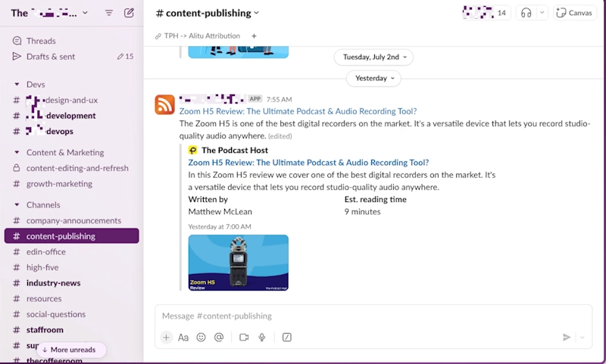The image size is (606, 364).
Task: Open Tuesday, July 2nd date dropdown
Action: tap(373, 57)
